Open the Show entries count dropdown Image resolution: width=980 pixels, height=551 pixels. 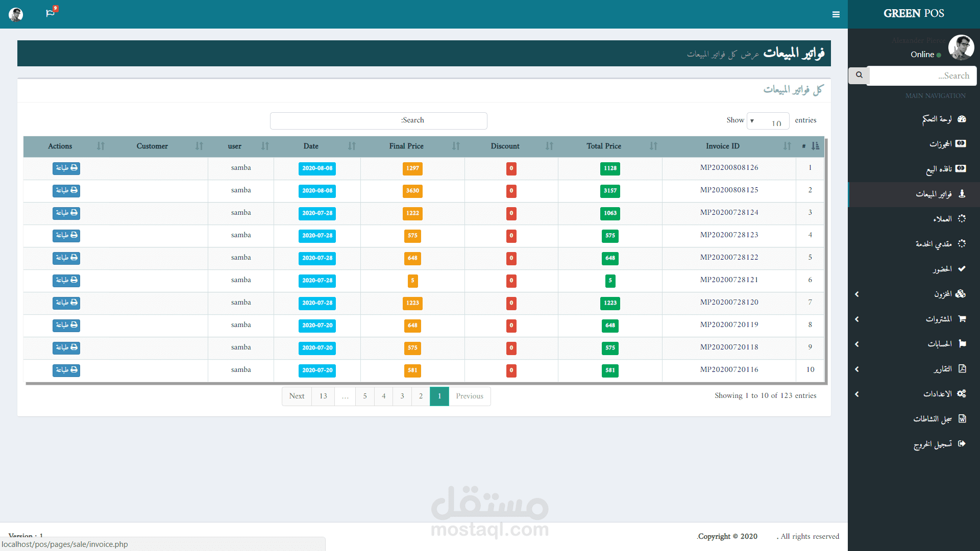coord(767,121)
